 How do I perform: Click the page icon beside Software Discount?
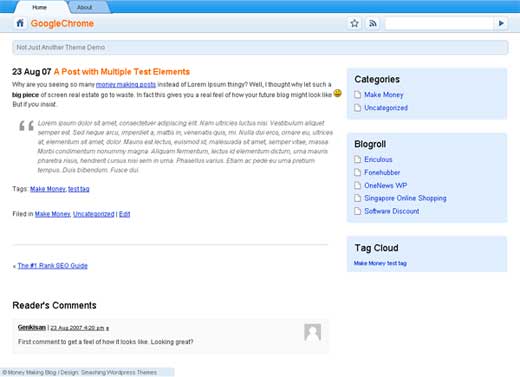click(x=357, y=211)
